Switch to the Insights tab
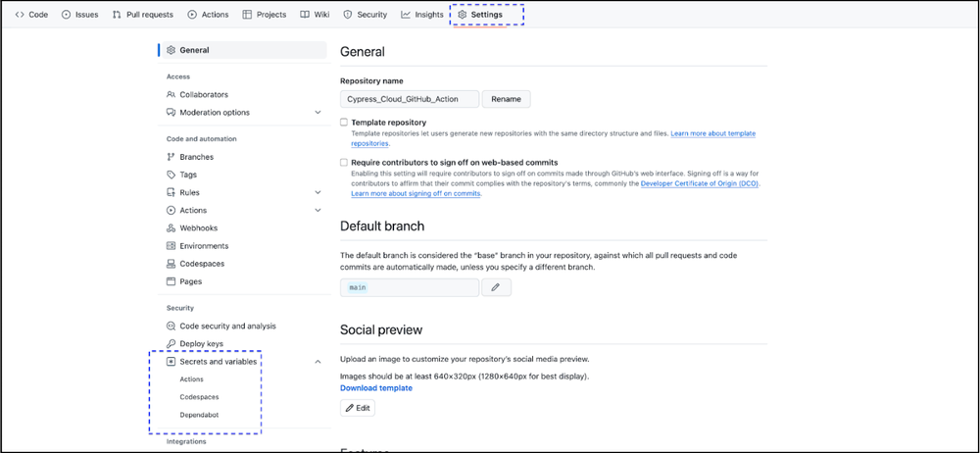 pos(421,15)
